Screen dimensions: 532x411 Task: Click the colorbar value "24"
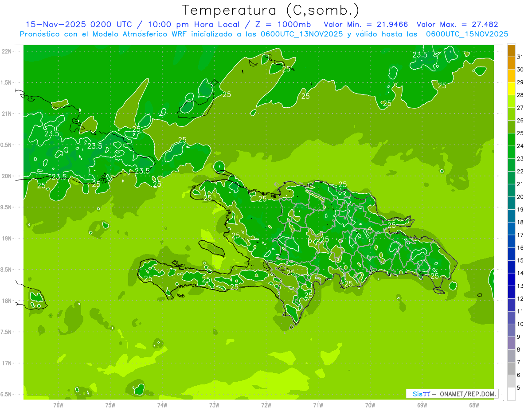pos(520,146)
